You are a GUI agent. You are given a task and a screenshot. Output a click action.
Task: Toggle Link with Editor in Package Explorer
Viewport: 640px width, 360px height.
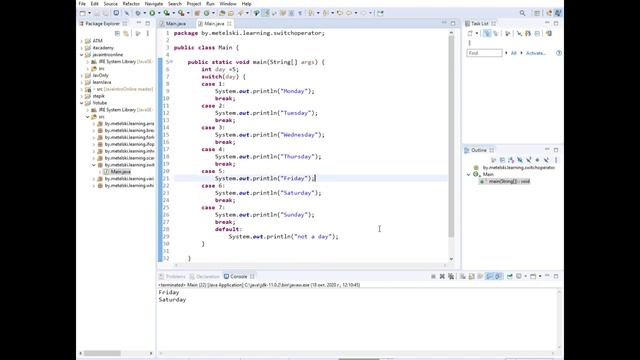(x=126, y=33)
